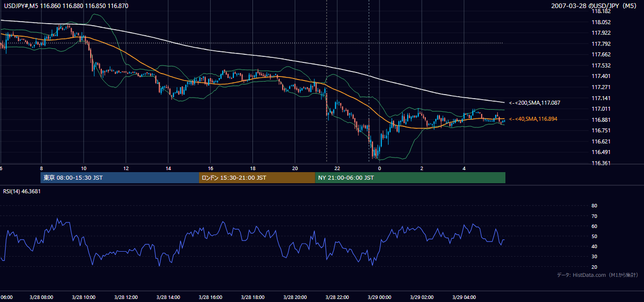Click the 40,SMA,116.894 moving average label
644x302 pixels.
(534, 119)
